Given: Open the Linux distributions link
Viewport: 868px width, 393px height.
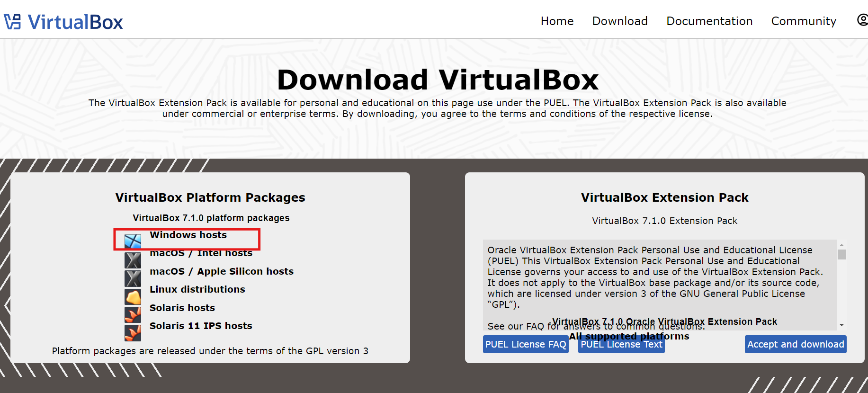Looking at the screenshot, I should [197, 289].
